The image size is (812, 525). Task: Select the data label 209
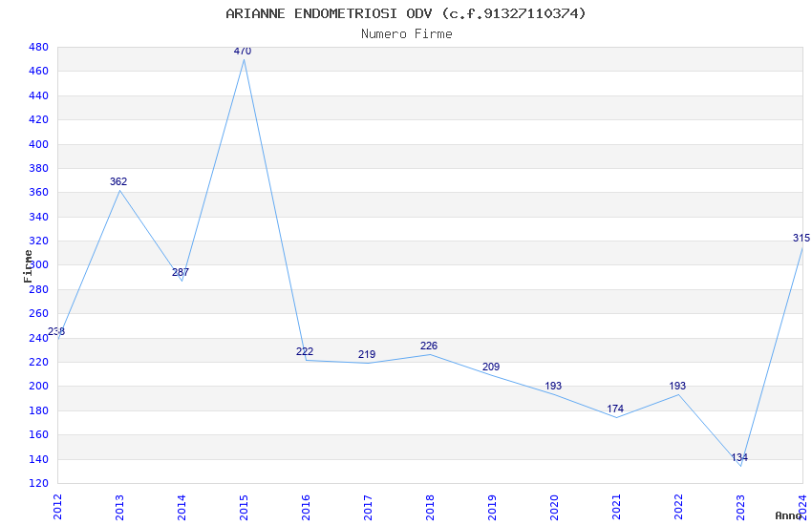tap(491, 367)
